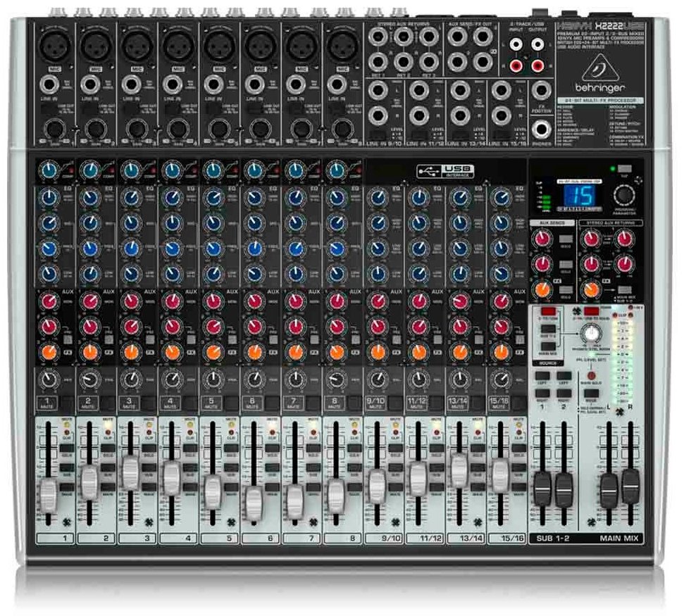
Task: Click the USB INTERFACE logo
Action: click(x=445, y=171)
